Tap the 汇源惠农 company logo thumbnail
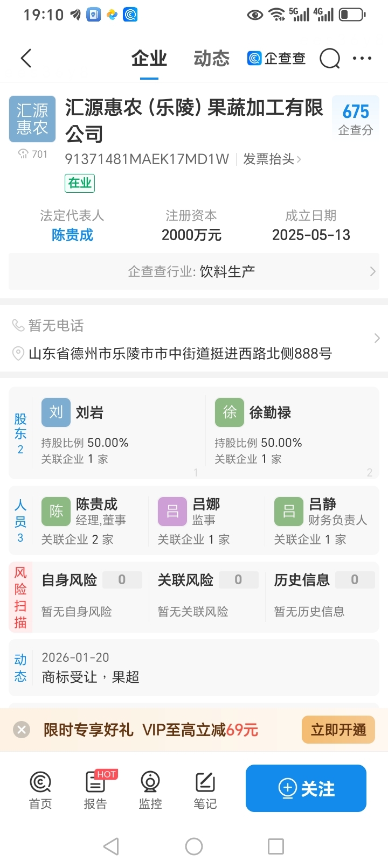Image resolution: width=388 pixels, height=868 pixels. [x=32, y=119]
